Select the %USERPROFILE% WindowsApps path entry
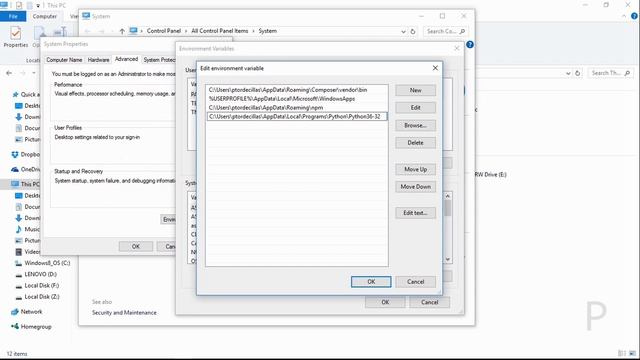Viewport: 640px width, 360px height. tap(297, 99)
